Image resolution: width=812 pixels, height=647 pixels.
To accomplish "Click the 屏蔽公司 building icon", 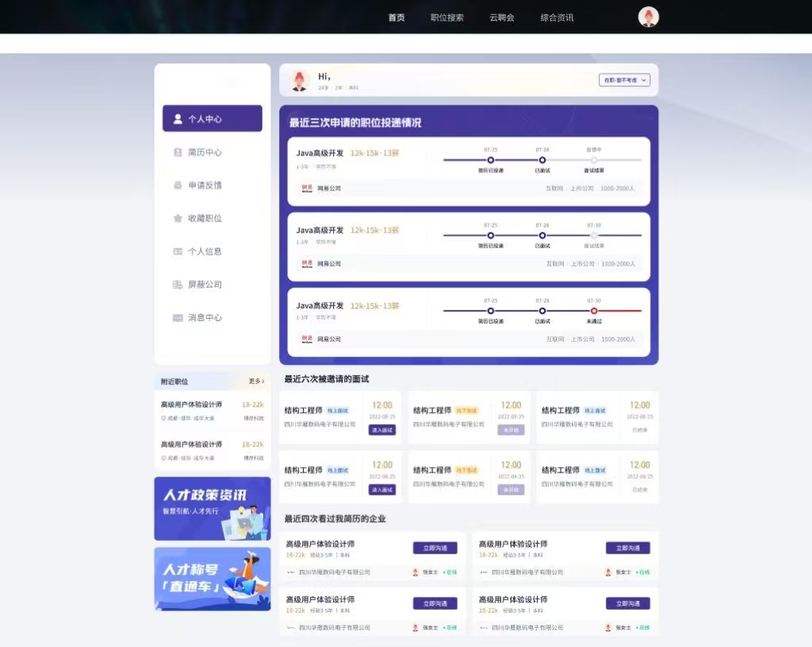I will 178,285.
